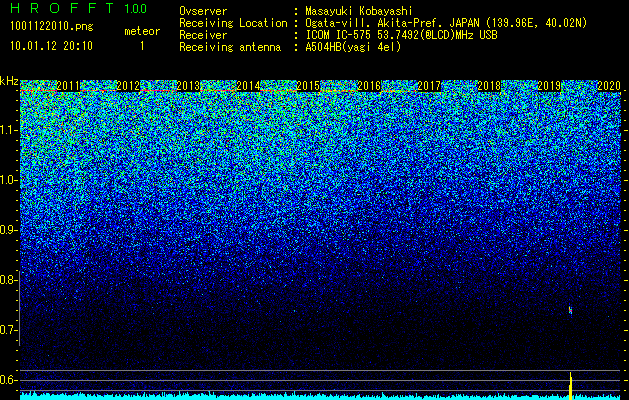Click the date stamp 10.01.12 20:10

click(51, 46)
